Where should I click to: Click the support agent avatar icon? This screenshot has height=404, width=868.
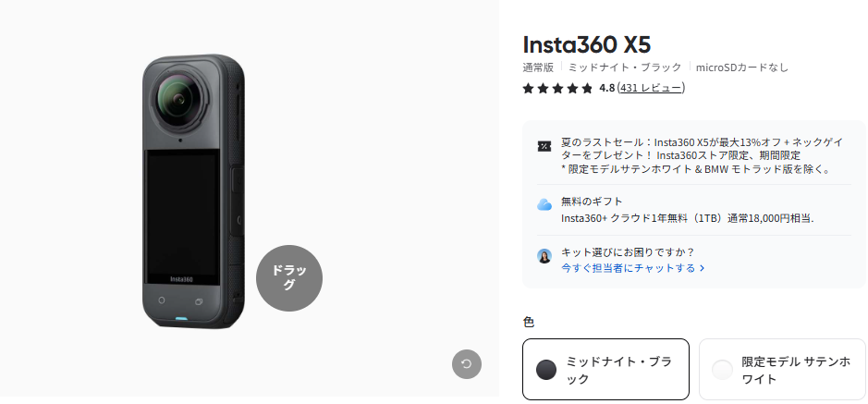click(x=544, y=256)
